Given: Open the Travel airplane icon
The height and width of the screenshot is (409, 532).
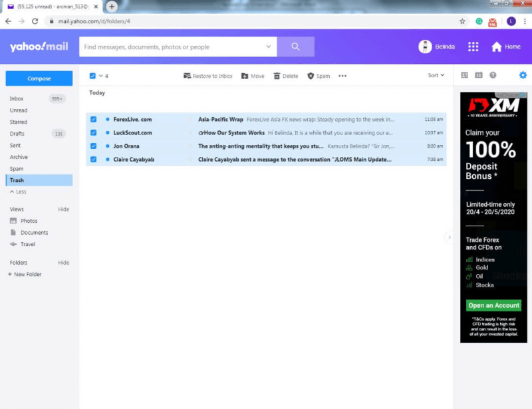Looking at the screenshot, I should (13, 244).
